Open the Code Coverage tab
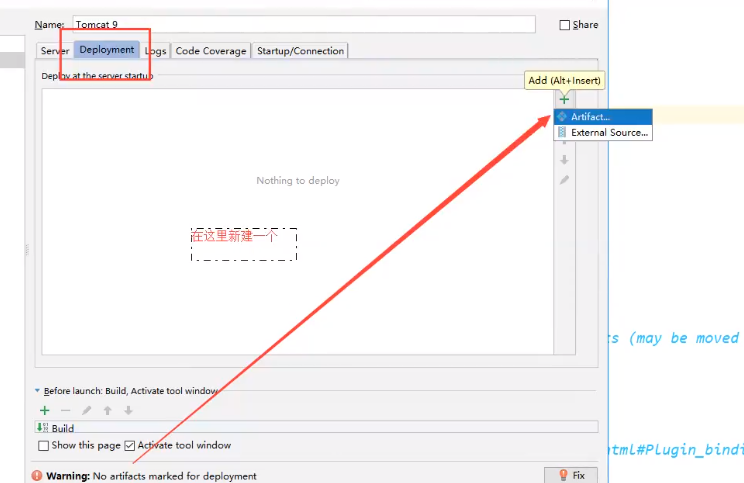 211,51
